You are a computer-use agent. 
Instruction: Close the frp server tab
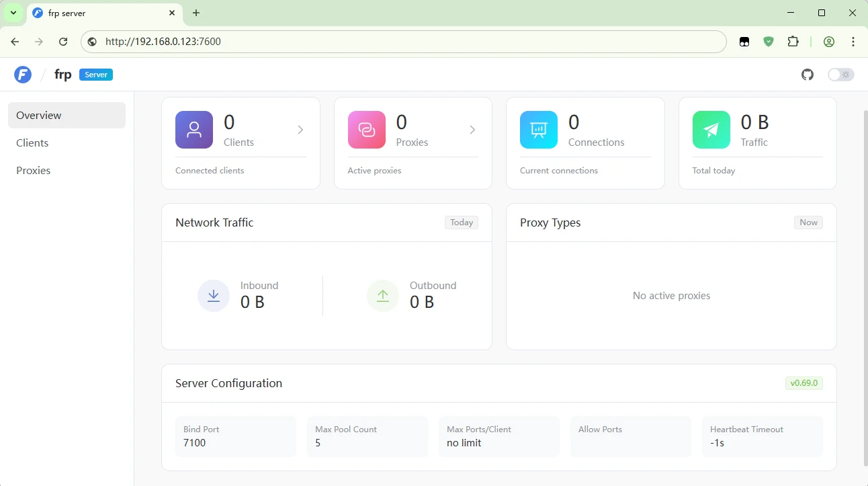tap(172, 13)
